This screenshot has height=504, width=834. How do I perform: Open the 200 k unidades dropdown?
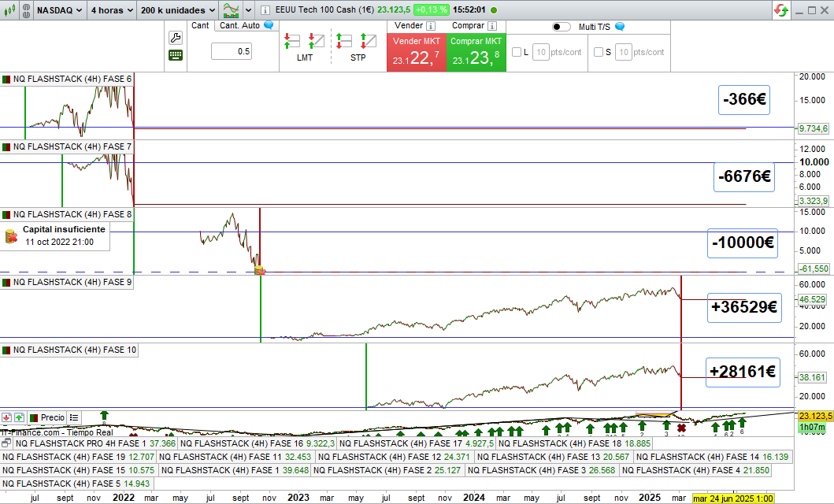click(x=177, y=10)
